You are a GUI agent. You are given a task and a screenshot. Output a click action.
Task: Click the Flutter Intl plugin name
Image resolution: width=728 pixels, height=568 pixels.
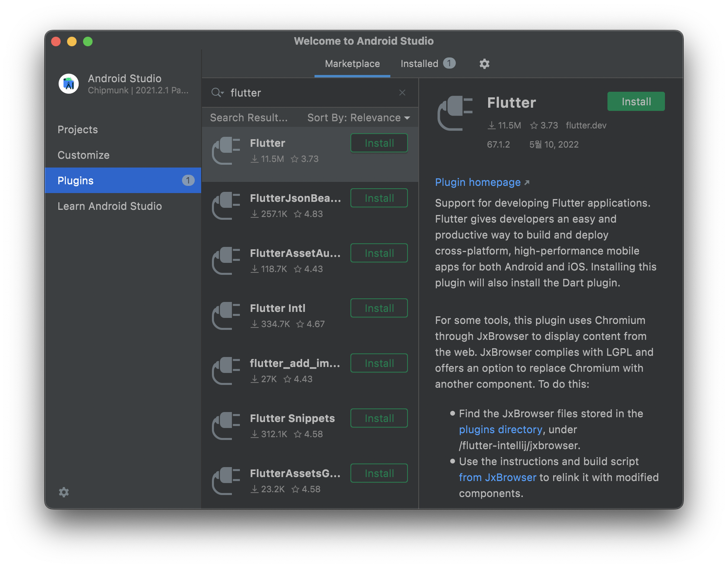pos(278,308)
